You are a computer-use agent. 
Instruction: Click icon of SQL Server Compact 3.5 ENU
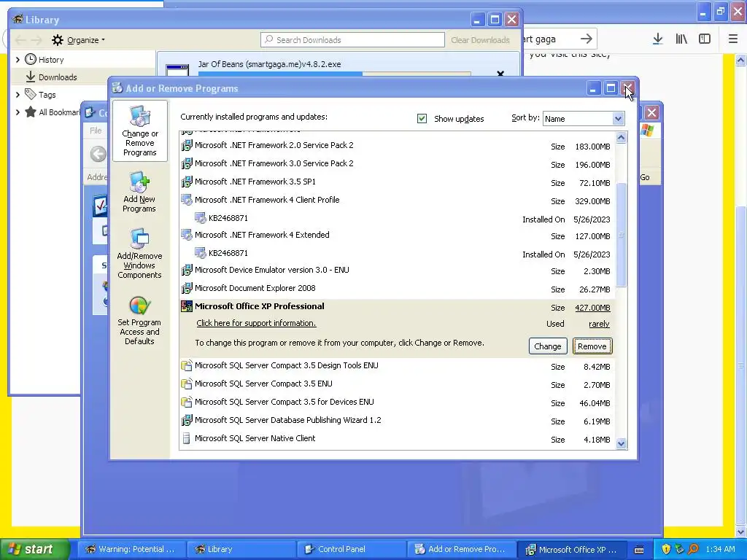click(187, 384)
